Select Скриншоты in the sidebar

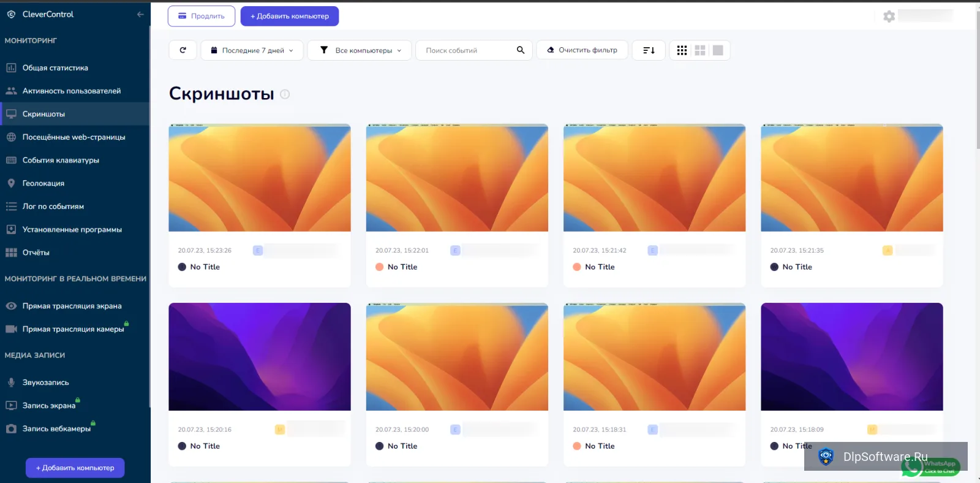[x=75, y=114]
